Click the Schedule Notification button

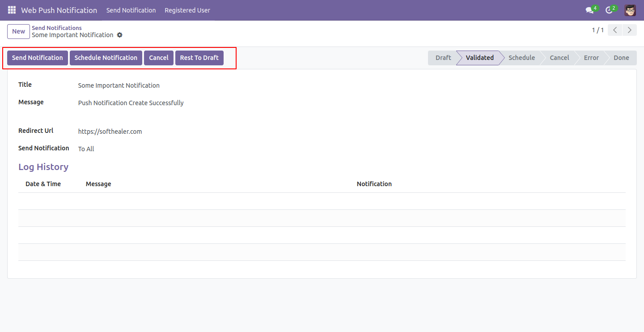coord(106,58)
